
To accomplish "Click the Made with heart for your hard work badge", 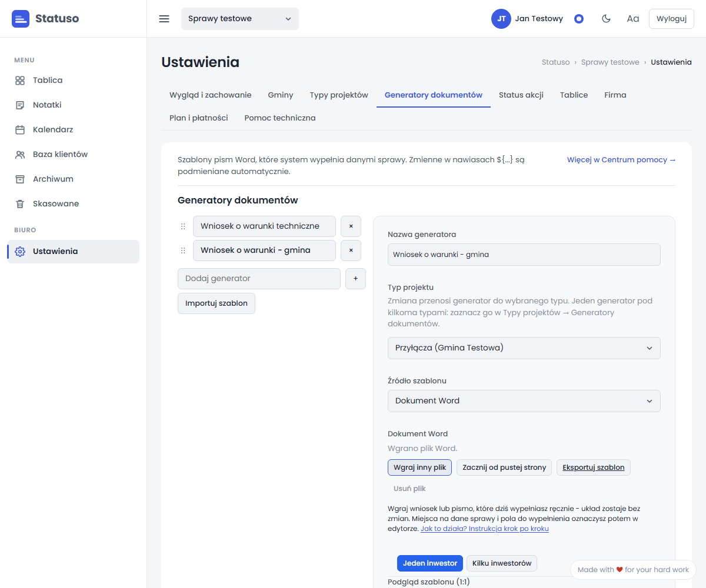I will [x=633, y=570].
